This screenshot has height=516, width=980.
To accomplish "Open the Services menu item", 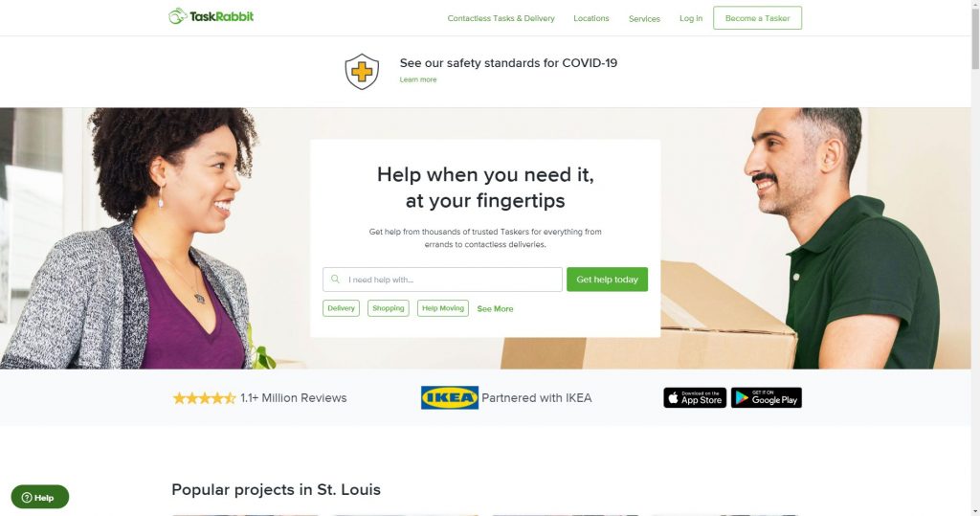I will (644, 19).
